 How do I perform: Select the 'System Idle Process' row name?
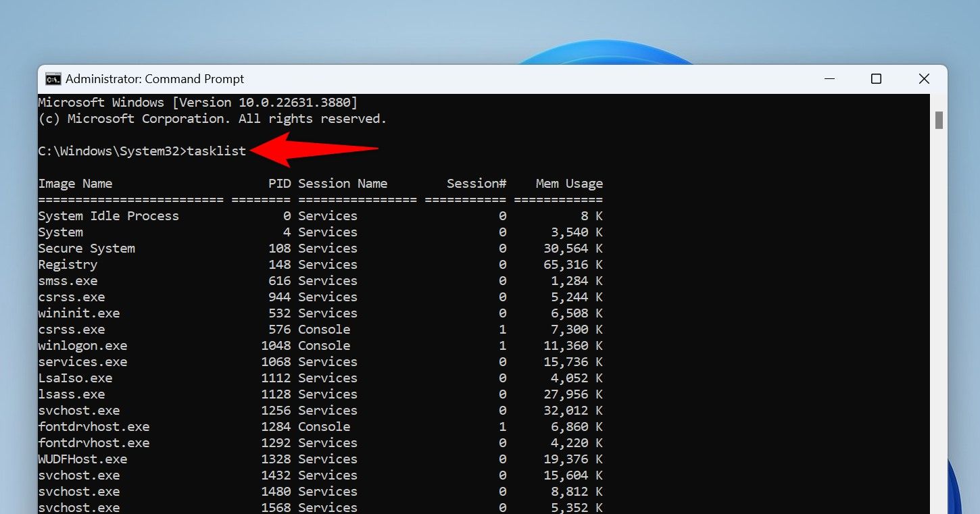click(109, 216)
